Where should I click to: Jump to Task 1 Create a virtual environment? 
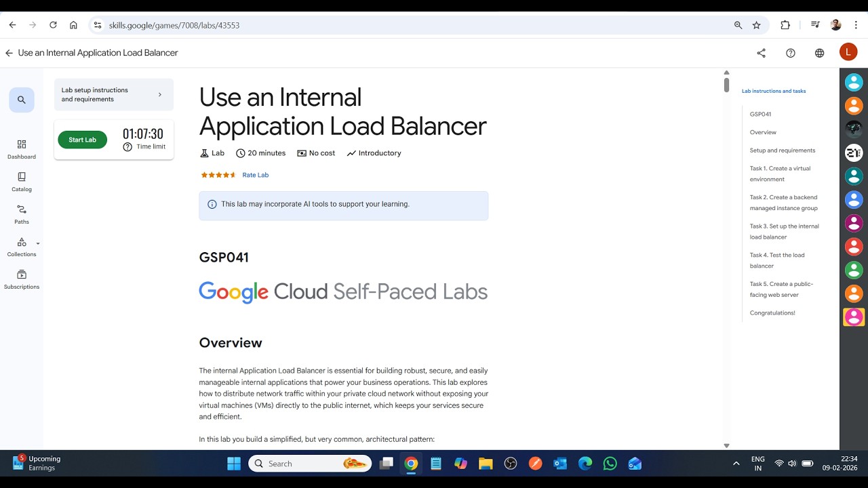pos(780,174)
